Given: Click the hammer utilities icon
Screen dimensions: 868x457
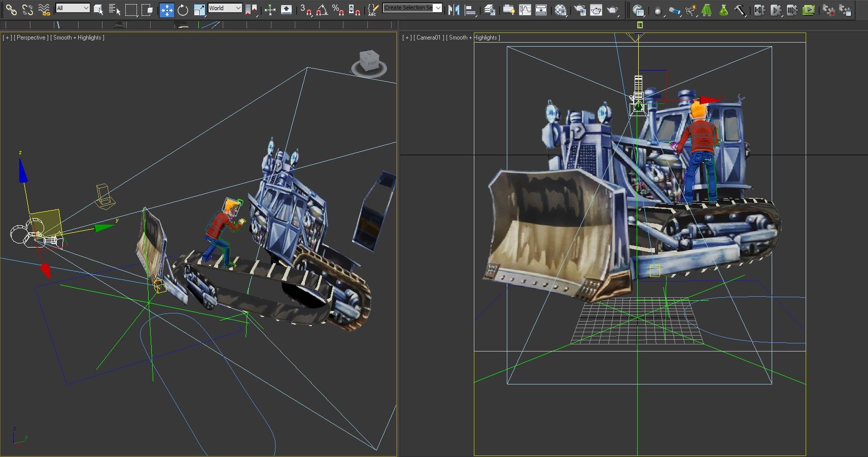Looking at the screenshot, I should (x=740, y=10).
